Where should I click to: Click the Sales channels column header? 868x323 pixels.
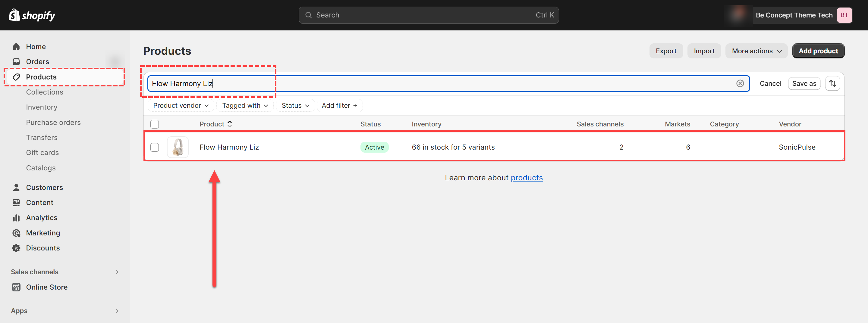point(600,124)
